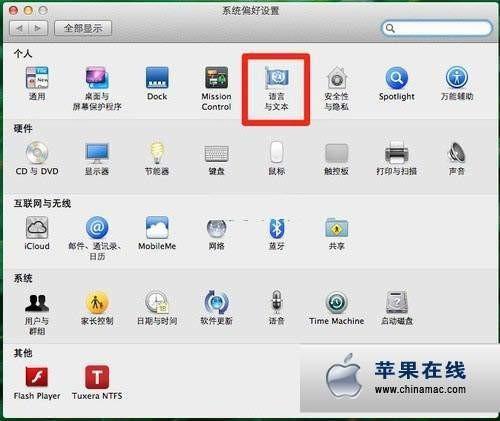
Task: Go forward with the right arrow button
Action: (38, 28)
